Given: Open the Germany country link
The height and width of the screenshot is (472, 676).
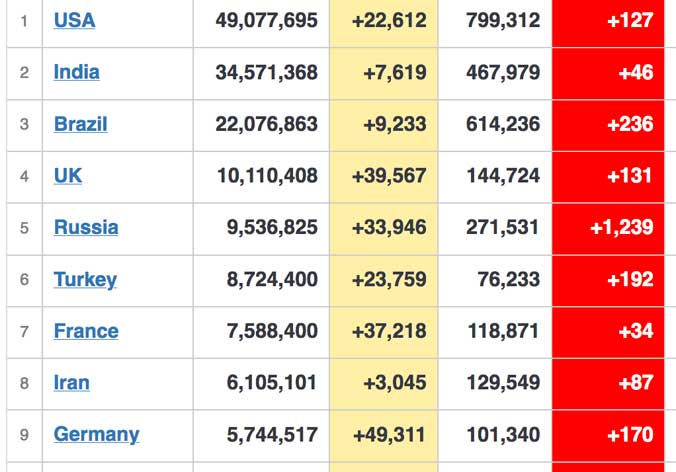Looking at the screenshot, I should pyautogui.click(x=96, y=434).
